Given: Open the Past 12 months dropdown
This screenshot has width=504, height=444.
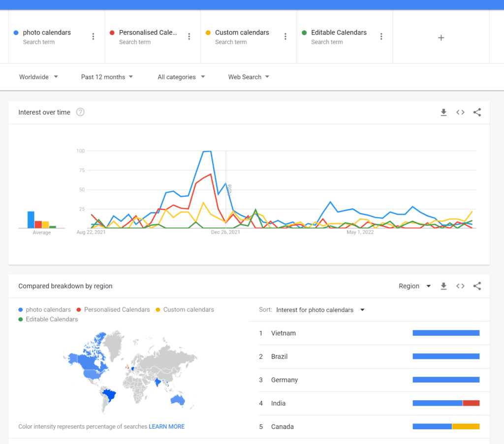Looking at the screenshot, I should [x=107, y=77].
